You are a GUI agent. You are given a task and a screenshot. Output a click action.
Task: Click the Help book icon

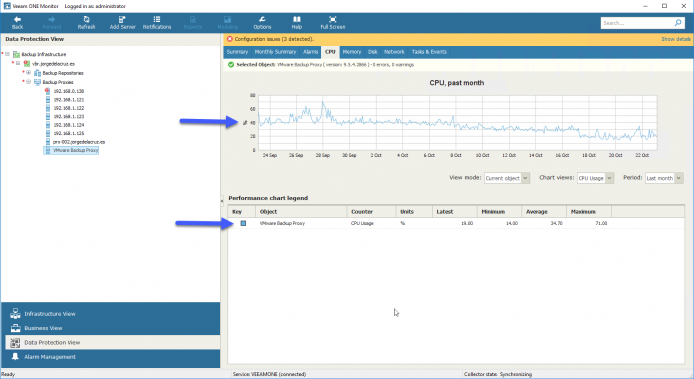[297, 19]
